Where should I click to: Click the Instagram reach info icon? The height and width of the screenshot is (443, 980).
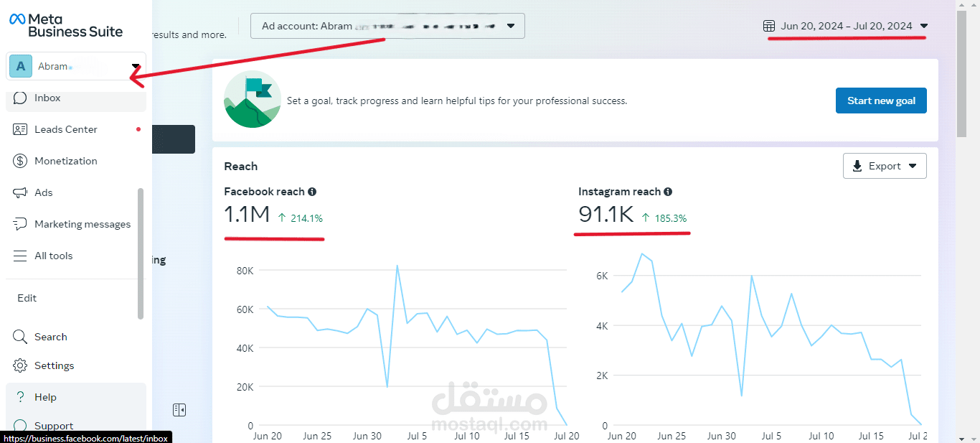coord(668,192)
